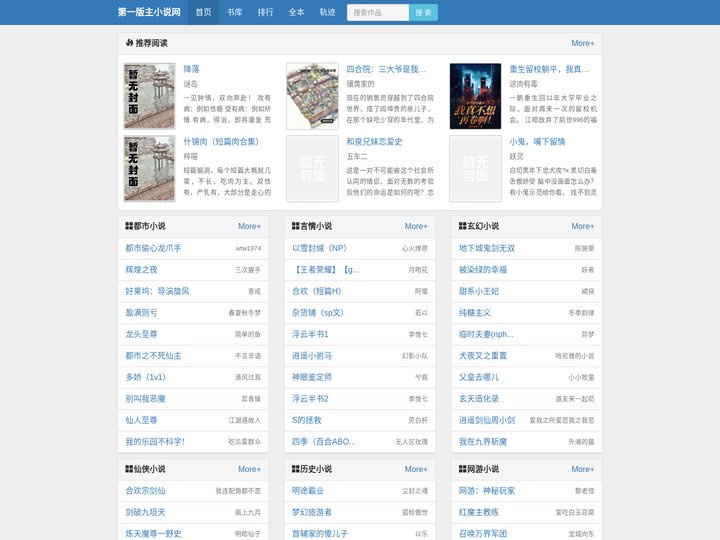Click the grid icon beside 历史小说
The image size is (720, 540).
point(296,469)
